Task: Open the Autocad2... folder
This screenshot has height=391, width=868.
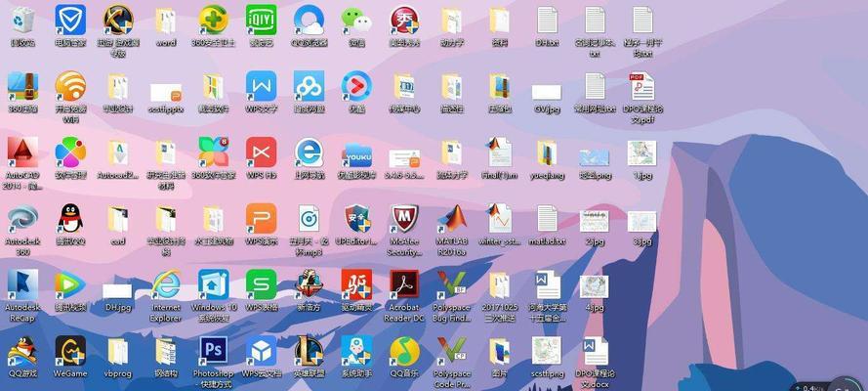Action: (x=118, y=152)
